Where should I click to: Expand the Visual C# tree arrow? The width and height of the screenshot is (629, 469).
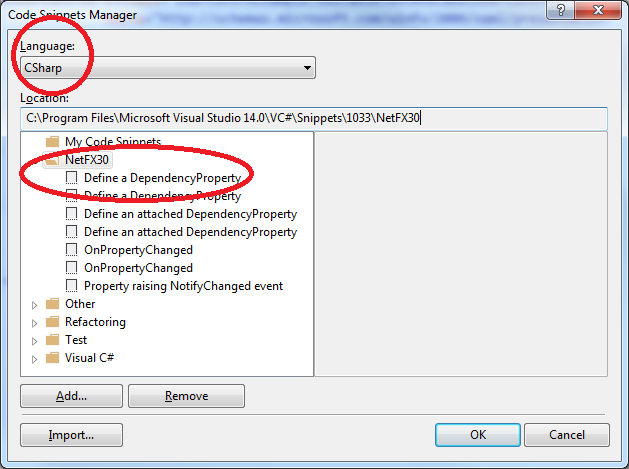34,359
